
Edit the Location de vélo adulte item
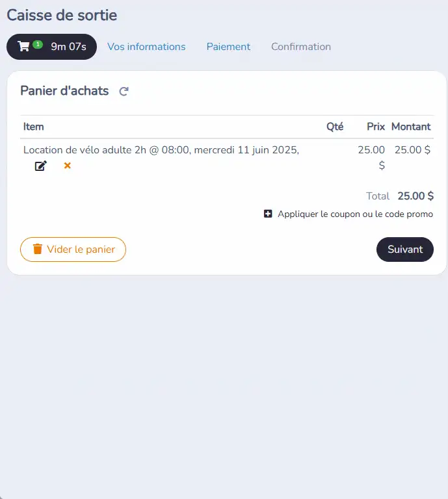click(41, 166)
